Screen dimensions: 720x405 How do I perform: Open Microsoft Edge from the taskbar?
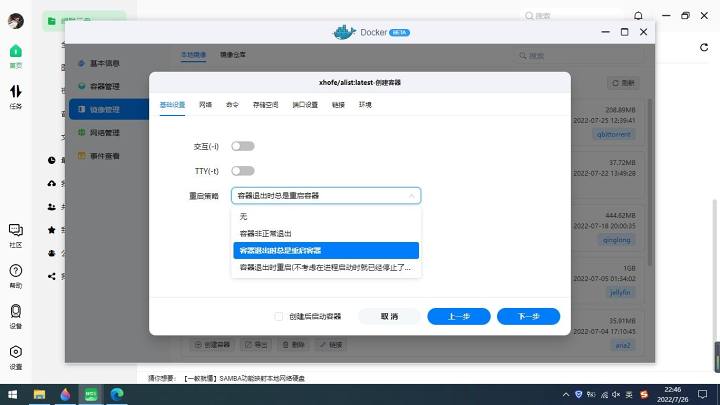[x=117, y=394]
